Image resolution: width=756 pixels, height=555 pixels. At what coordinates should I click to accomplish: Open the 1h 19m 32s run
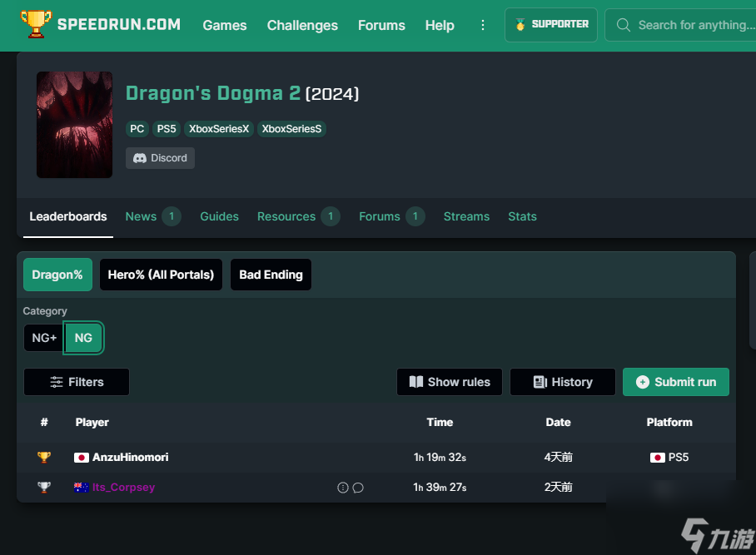[x=440, y=457]
